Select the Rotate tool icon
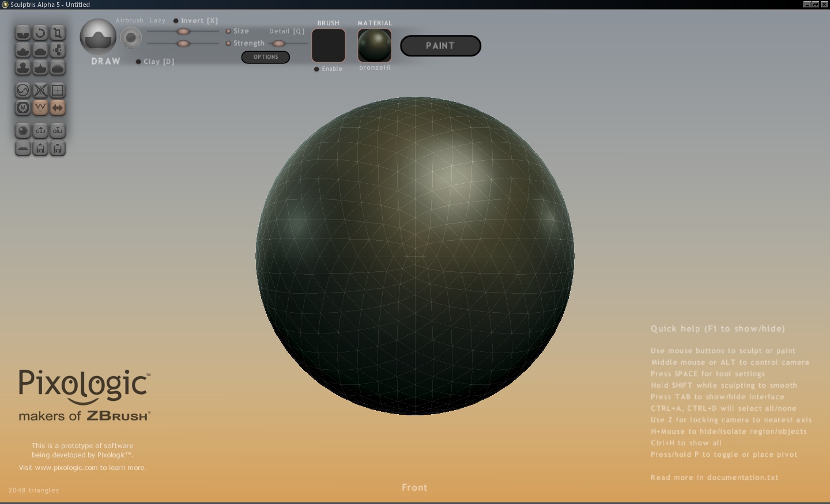Screen dimensions: 830x504 (40, 33)
